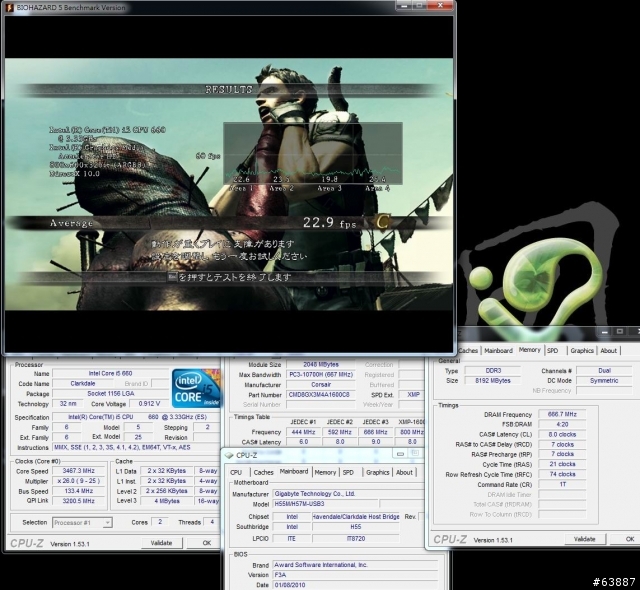Open the Memory tab in the Mainboard CPU-Z window

tap(325, 472)
